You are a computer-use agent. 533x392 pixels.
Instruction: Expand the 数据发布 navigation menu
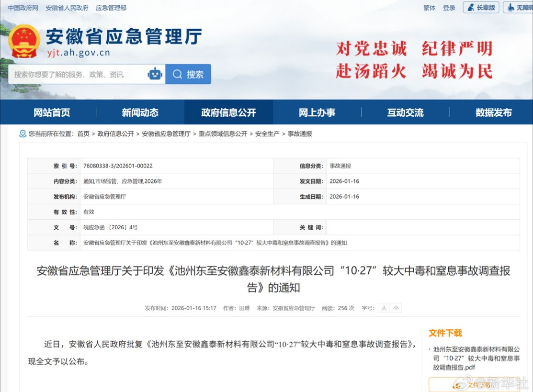(x=493, y=112)
